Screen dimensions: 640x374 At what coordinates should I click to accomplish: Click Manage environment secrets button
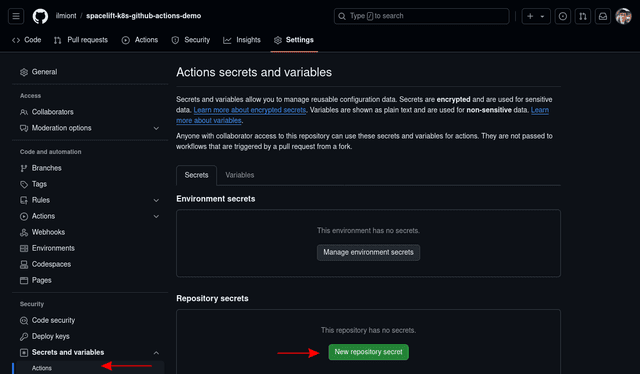(x=368, y=252)
